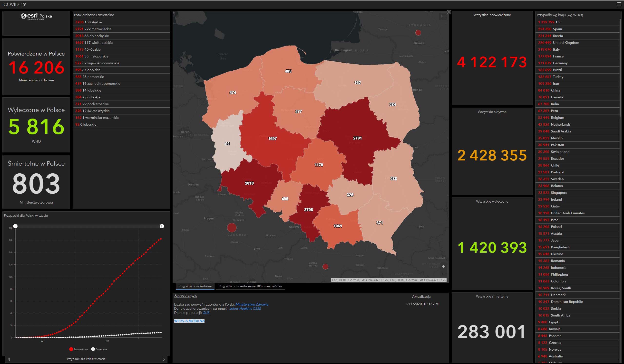
Task: Click the WERSJA MOBILNA link
Action: point(189,321)
